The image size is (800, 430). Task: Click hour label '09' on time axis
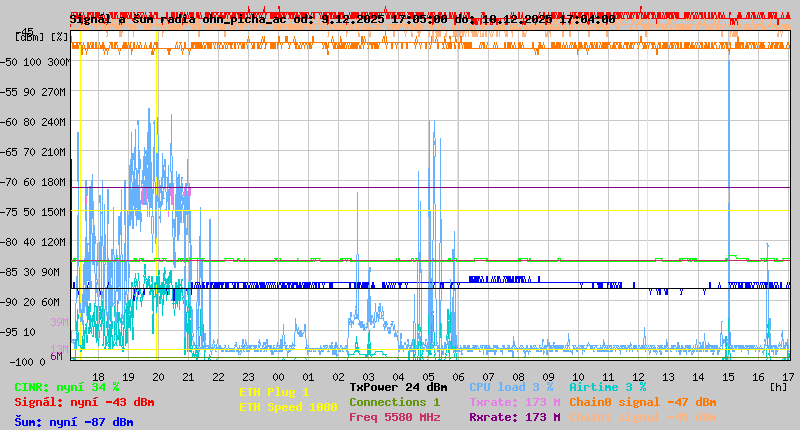pyautogui.click(x=548, y=377)
